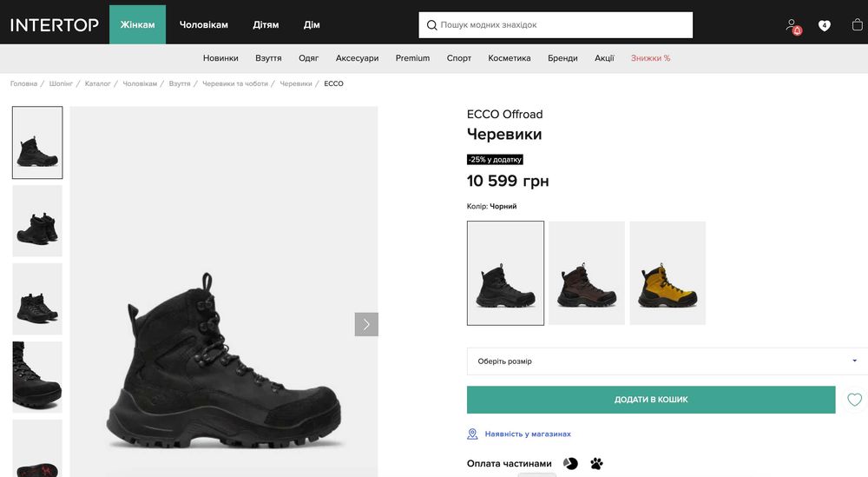Image resolution: width=868 pixels, height=477 pixels.
Task: Click the store location pin icon
Action: coord(472,434)
